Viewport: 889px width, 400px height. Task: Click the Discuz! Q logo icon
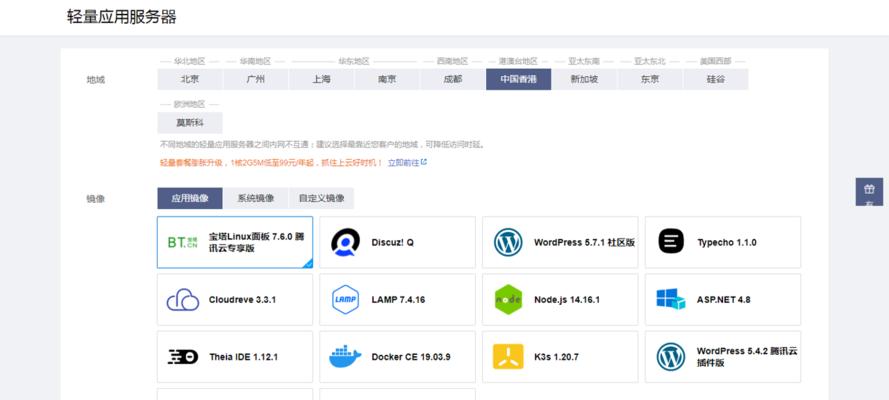point(345,242)
